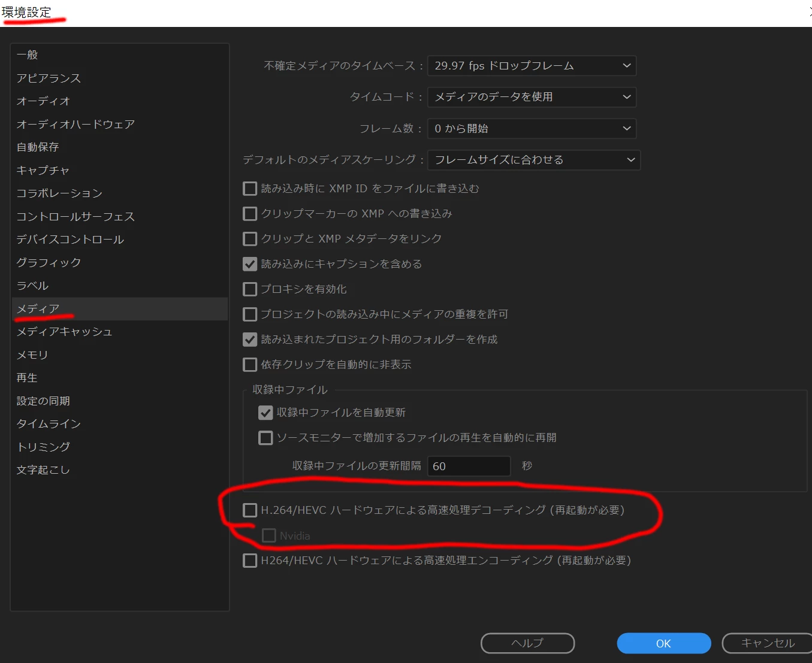Uncheck 読み込まれたプロジェクト用のフォルダーを作成 checkbox
This screenshot has height=663, width=812.
250,340
